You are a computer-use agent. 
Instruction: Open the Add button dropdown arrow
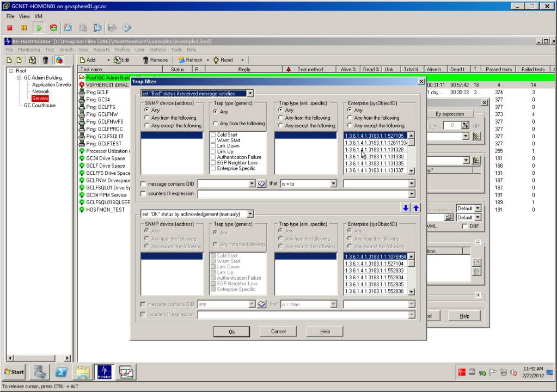(108, 60)
